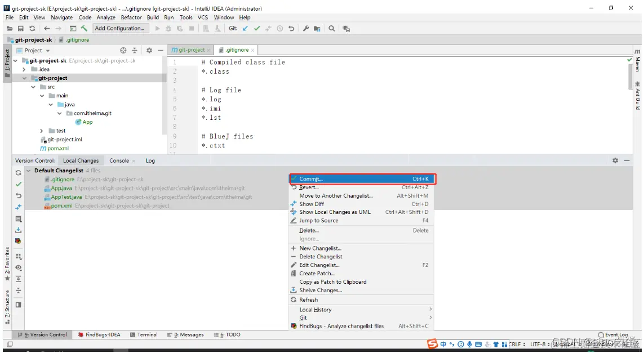Viewport: 644px width, 353px height.
Task: Close the .gitignore editor tab
Action: coord(252,50)
